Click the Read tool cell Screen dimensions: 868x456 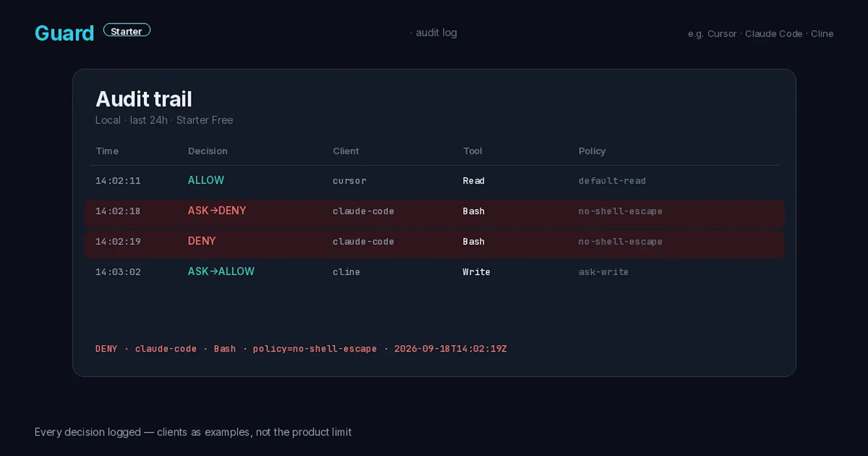(x=474, y=181)
